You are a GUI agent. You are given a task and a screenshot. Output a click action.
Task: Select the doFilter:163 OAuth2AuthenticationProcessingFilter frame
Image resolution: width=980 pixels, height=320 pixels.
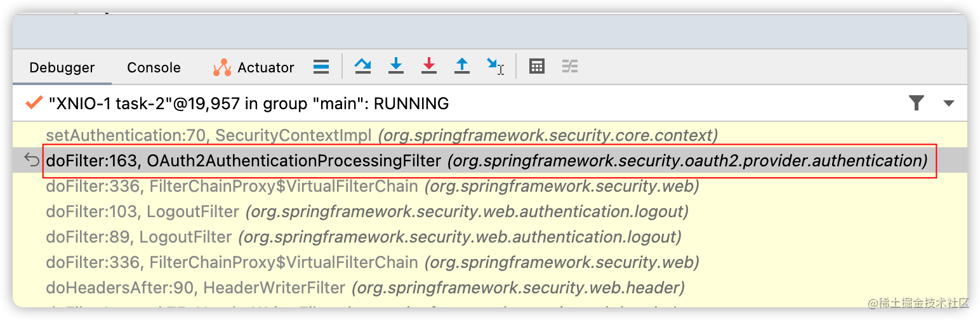pos(490,161)
